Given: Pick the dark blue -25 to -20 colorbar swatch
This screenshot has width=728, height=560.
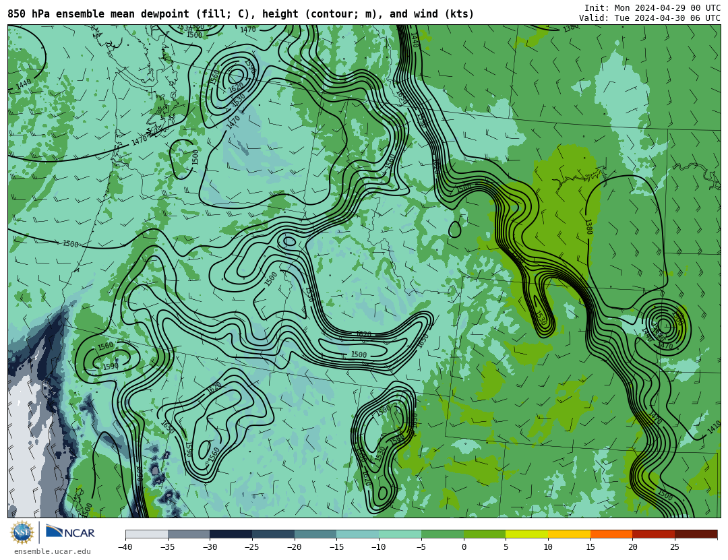Looking at the screenshot, I should click(x=273, y=534).
